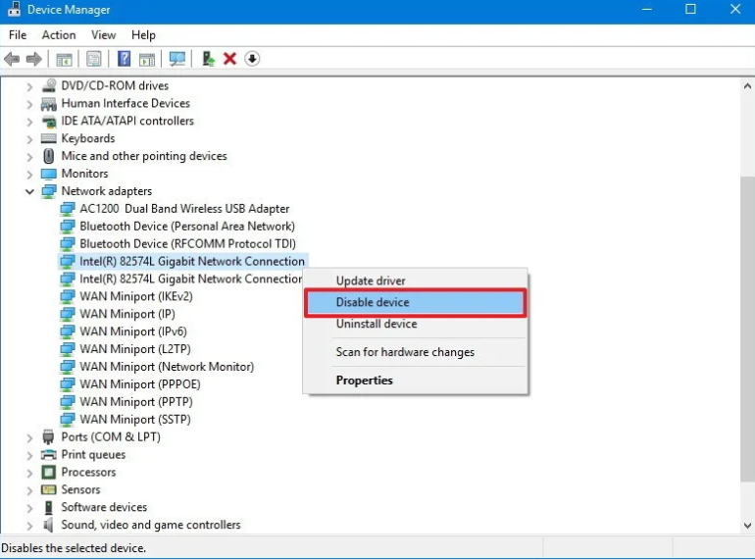This screenshot has width=755, height=560.
Task: Expand Software devices node chevron
Action: point(29,508)
